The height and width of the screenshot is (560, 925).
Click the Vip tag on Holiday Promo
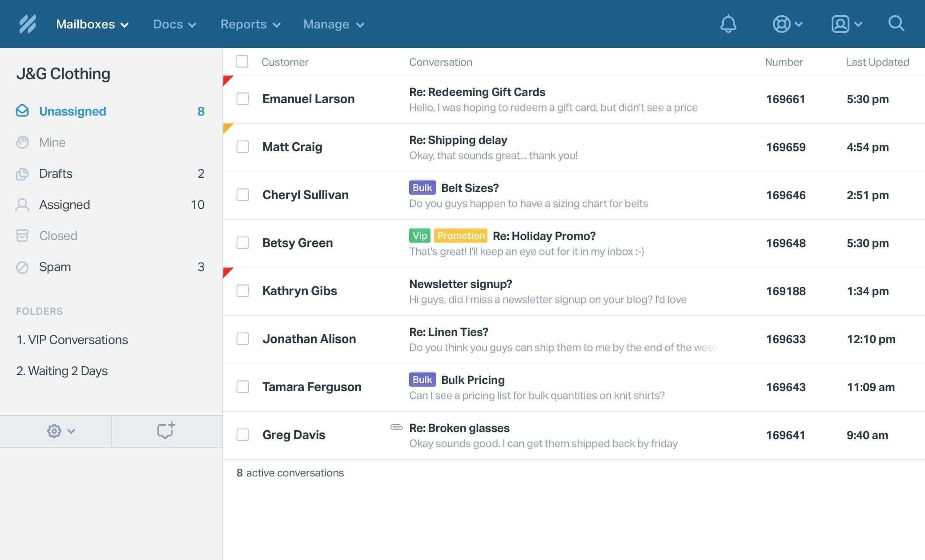(420, 236)
